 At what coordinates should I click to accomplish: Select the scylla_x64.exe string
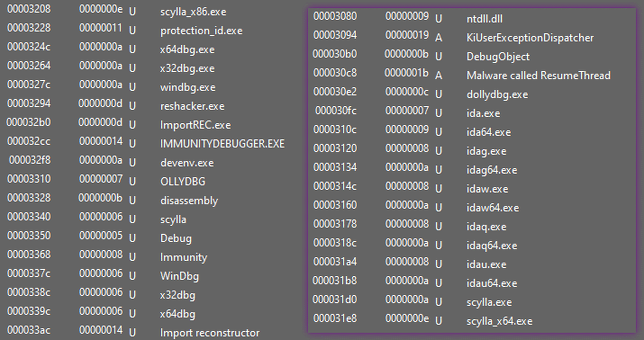pos(499,321)
